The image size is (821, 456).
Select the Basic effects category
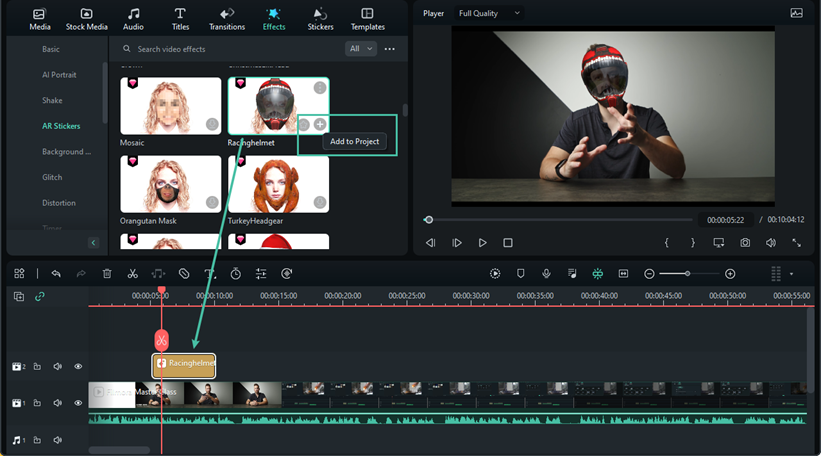(x=51, y=49)
